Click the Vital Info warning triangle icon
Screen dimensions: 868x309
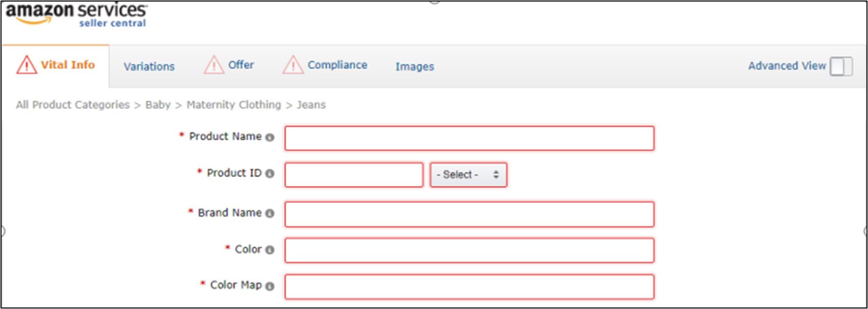click(x=27, y=65)
